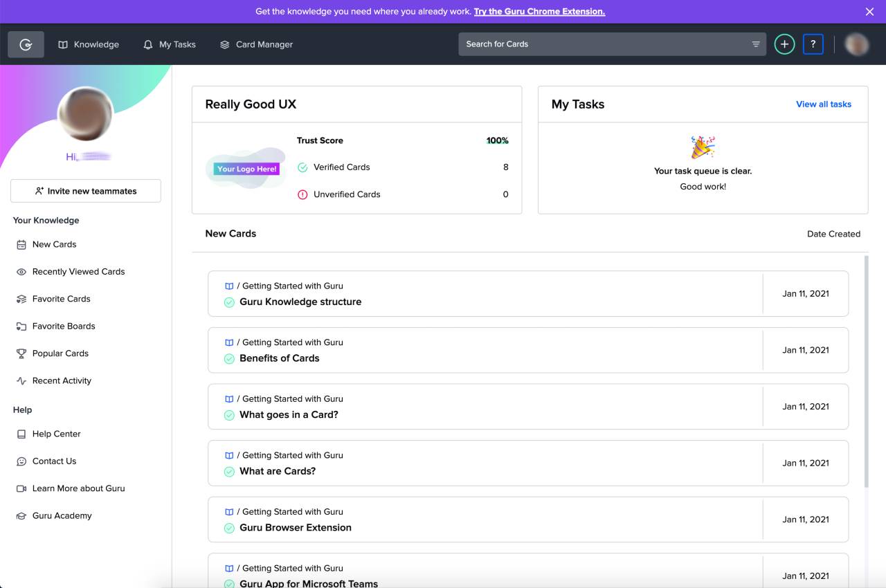Click the scrollbar of New Cards list

tap(866, 371)
